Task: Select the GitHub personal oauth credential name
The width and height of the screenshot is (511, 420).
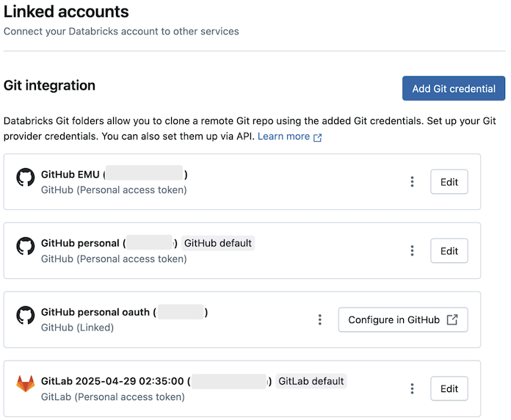Action: [x=97, y=312]
